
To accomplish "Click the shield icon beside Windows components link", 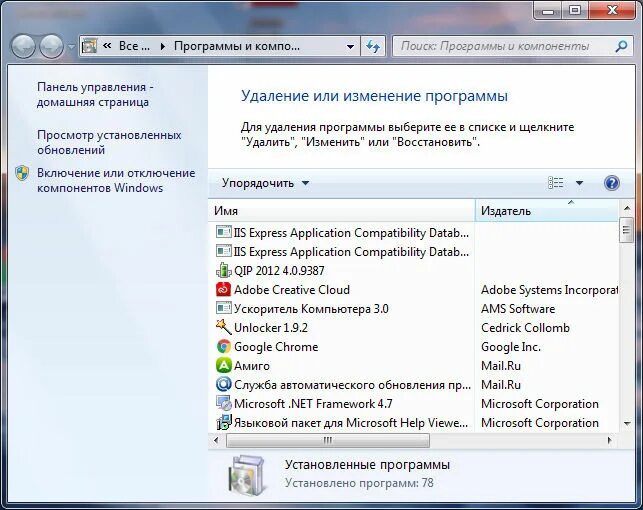I will pyautogui.click(x=22, y=173).
